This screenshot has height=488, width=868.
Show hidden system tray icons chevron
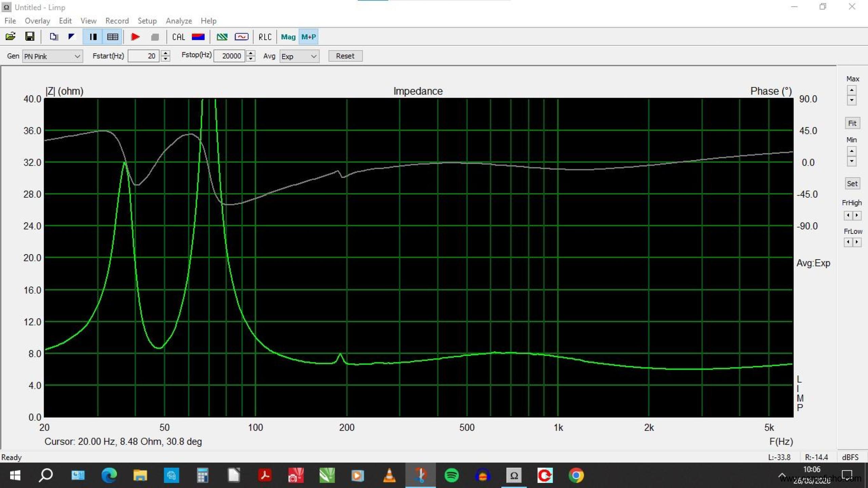782,475
